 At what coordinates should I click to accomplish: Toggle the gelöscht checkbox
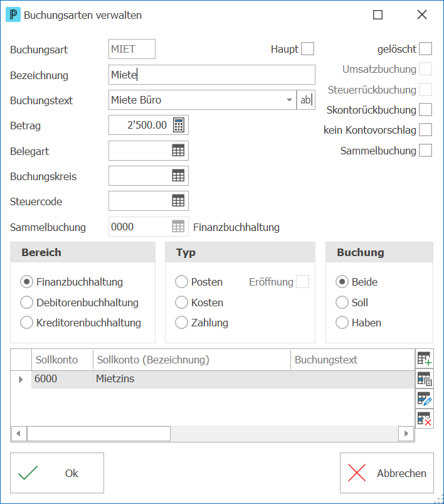tap(425, 49)
